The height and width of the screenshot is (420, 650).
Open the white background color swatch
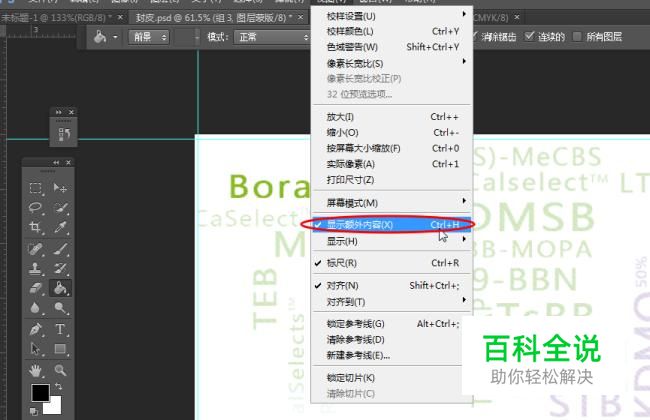click(x=54, y=406)
